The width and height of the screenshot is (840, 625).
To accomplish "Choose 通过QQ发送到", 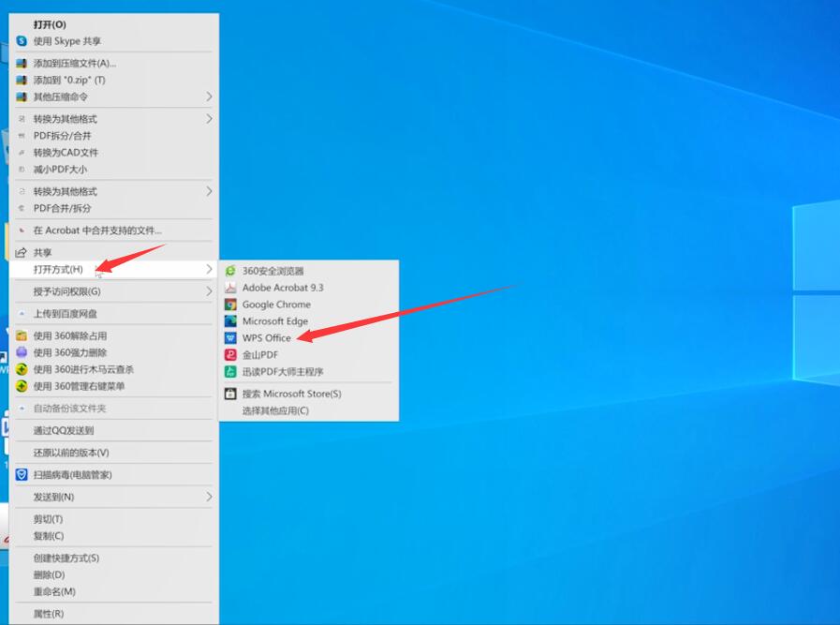I will click(x=64, y=430).
